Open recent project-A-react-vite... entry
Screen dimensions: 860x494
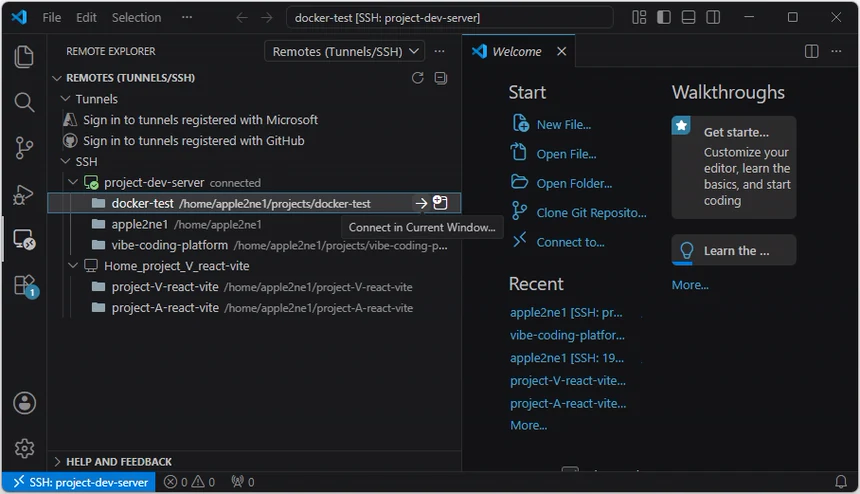[x=568, y=404]
